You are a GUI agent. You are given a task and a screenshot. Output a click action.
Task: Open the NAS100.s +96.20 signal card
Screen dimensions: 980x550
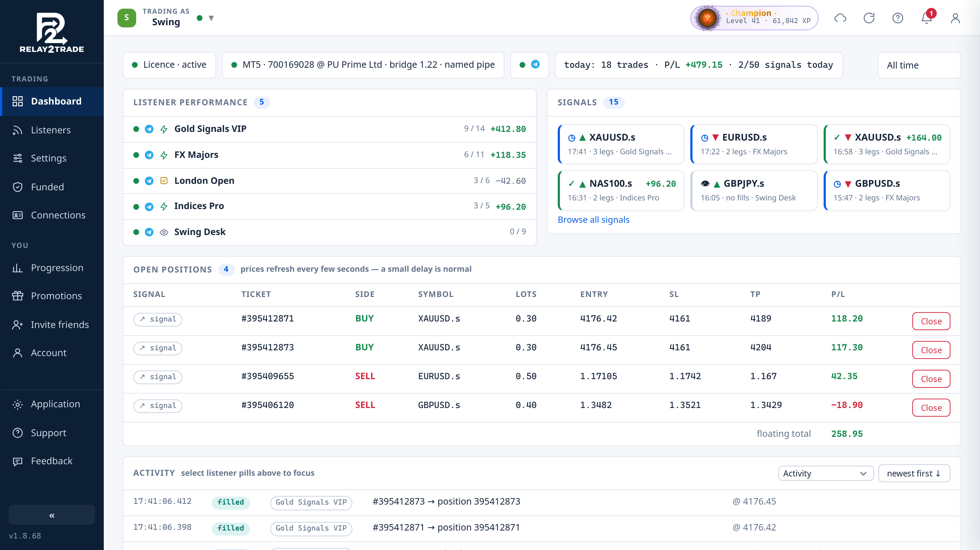pyautogui.click(x=621, y=190)
